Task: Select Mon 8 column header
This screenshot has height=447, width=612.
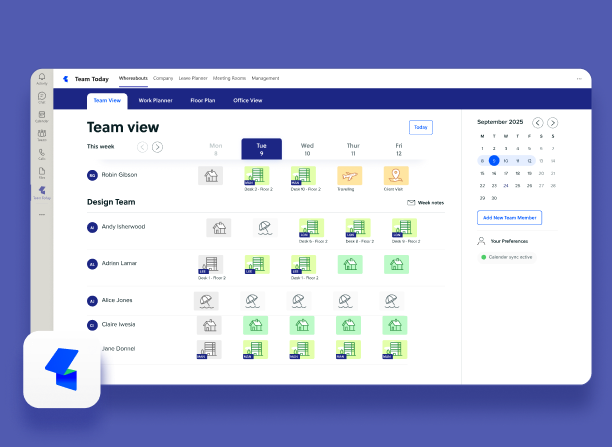Action: (216, 149)
